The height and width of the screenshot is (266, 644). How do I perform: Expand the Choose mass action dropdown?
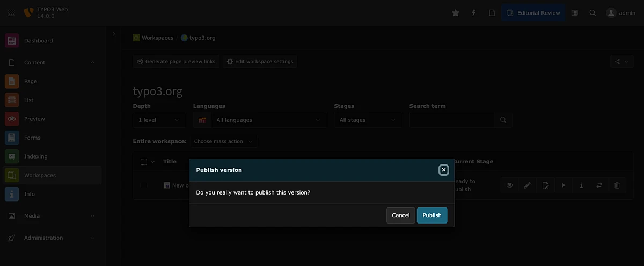pyautogui.click(x=223, y=142)
